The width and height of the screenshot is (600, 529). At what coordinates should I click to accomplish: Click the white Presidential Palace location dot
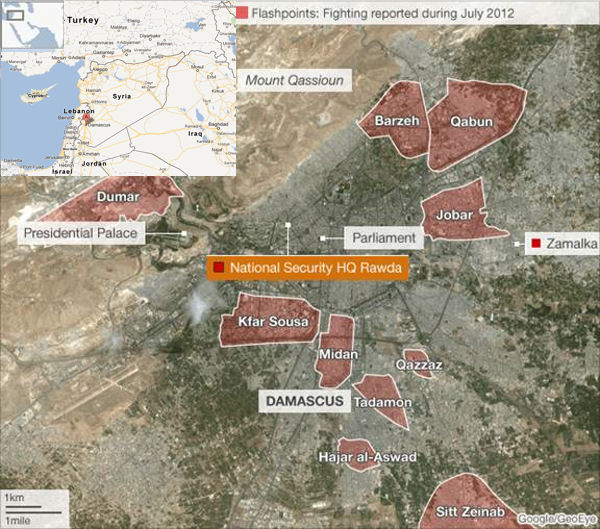(186, 233)
